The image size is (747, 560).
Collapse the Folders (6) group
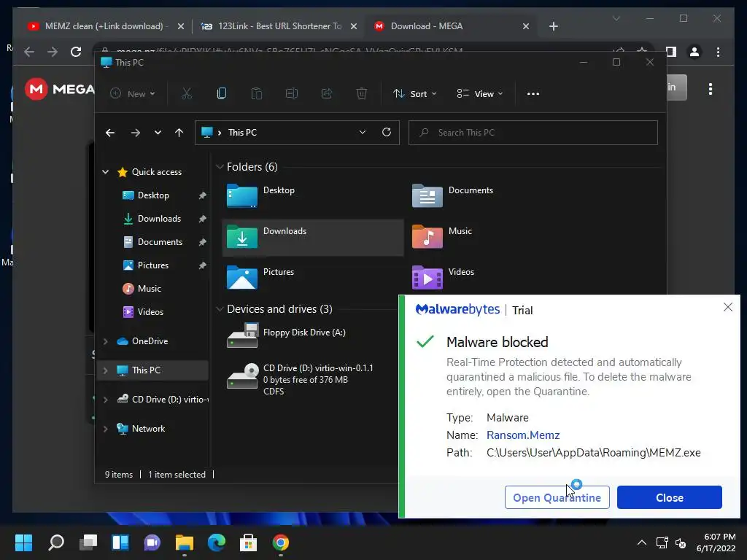[x=220, y=167]
